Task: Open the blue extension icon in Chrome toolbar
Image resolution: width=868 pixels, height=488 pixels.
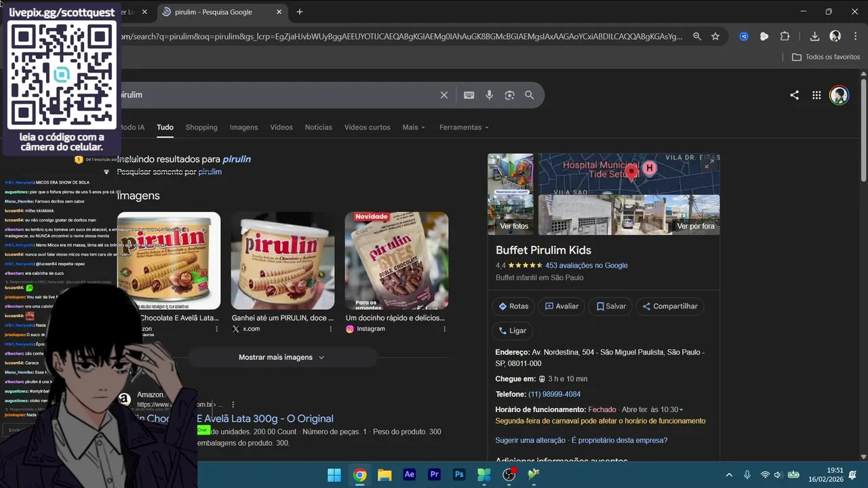Action: point(744,37)
